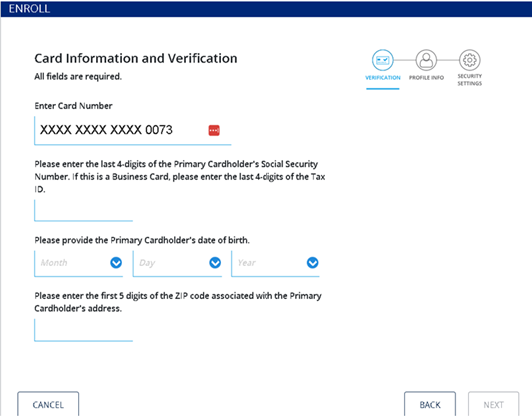Focus the last 4-digits SSN field

tap(83, 210)
